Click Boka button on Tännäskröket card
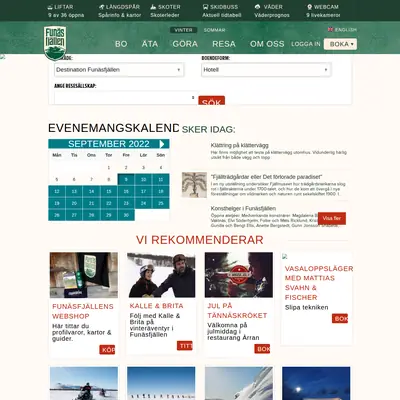Screen dimensions: 400x400 pyautogui.click(x=262, y=349)
